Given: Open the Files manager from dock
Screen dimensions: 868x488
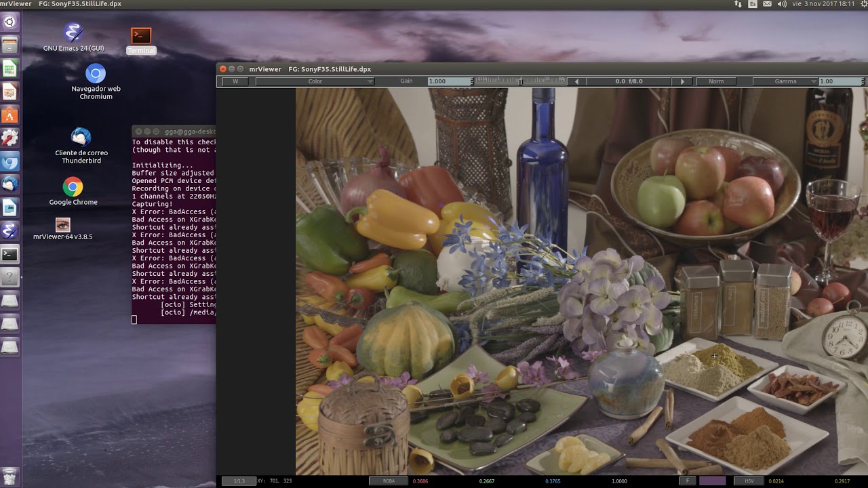Looking at the screenshot, I should 9,45.
